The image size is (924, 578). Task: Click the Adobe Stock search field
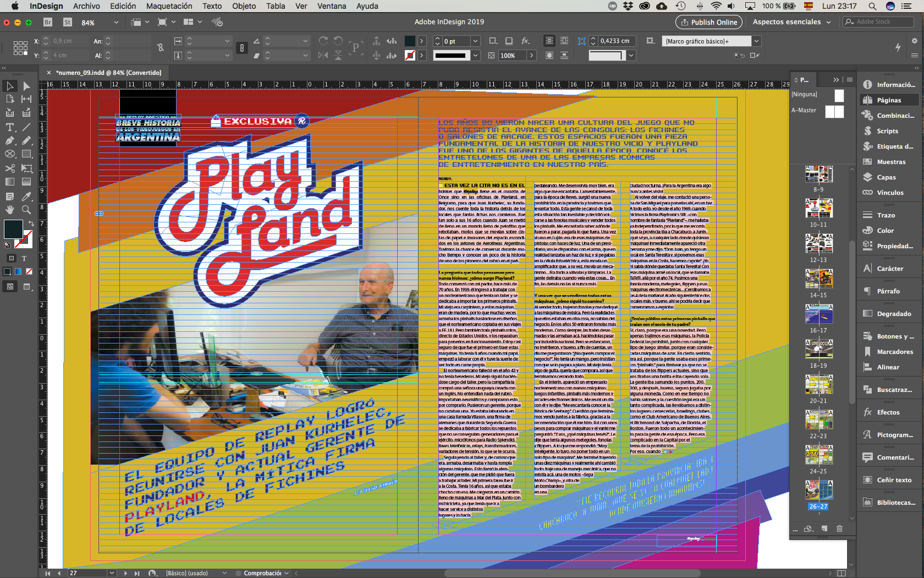[878, 22]
